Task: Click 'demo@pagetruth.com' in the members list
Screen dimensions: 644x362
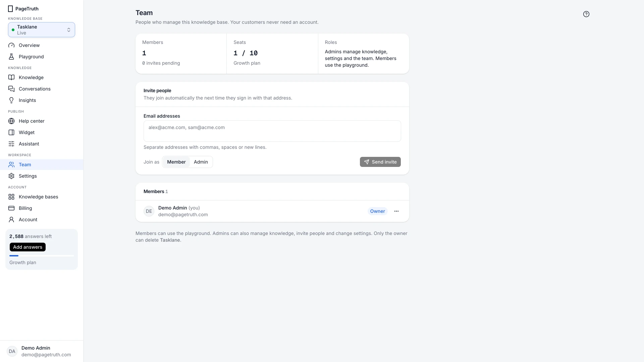Action: [x=183, y=215]
